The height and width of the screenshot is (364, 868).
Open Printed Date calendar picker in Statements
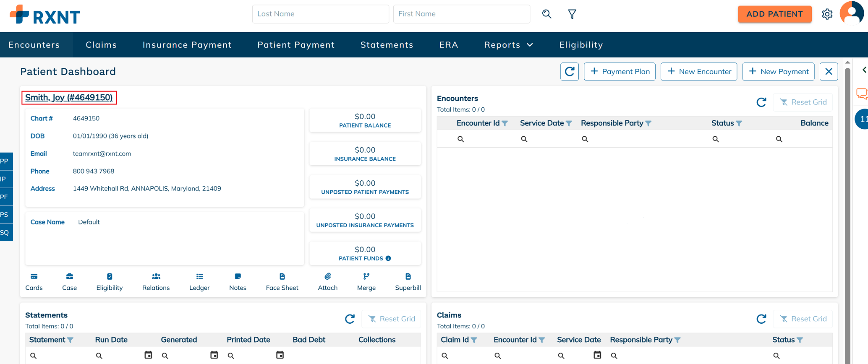coord(280,355)
